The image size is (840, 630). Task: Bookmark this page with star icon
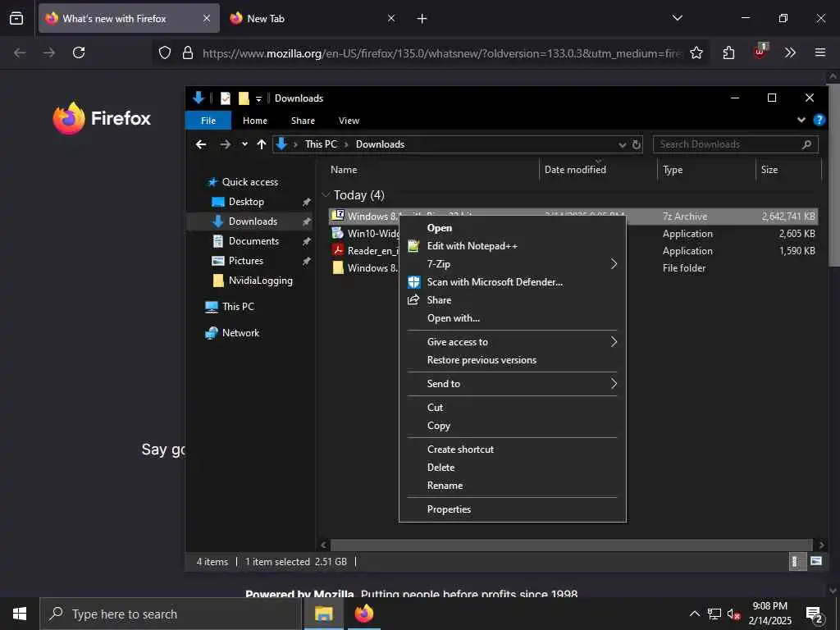696,52
